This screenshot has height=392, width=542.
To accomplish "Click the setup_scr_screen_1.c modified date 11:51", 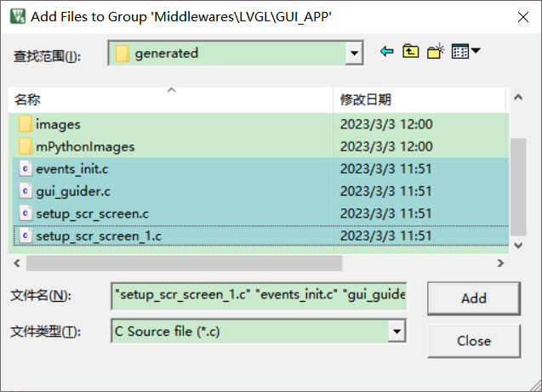I will coord(385,236).
